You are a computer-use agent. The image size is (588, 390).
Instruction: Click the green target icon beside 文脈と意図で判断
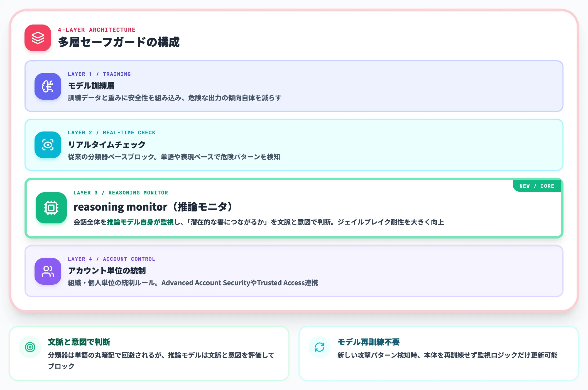(x=30, y=347)
